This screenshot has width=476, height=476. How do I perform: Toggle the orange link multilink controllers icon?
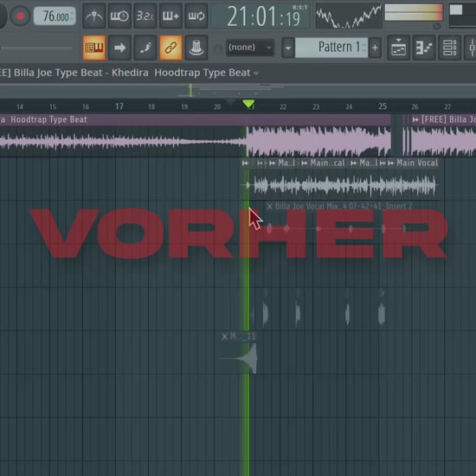170,48
